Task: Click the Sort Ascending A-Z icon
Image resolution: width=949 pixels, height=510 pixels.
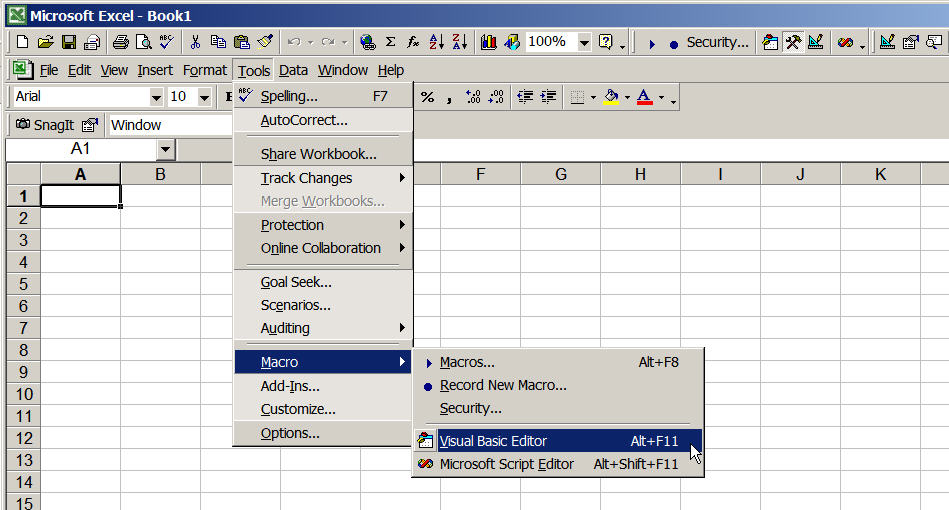Action: pyautogui.click(x=436, y=42)
